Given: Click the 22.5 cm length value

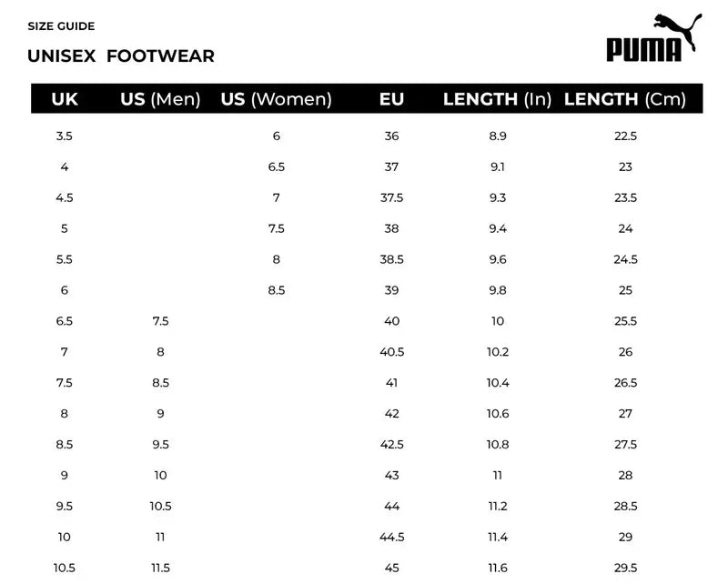Looking at the screenshot, I should point(625,136).
